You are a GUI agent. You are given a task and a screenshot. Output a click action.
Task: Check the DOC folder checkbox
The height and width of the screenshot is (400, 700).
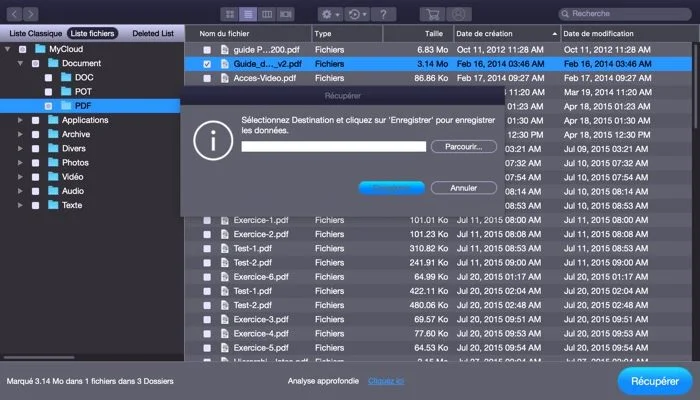(x=49, y=78)
